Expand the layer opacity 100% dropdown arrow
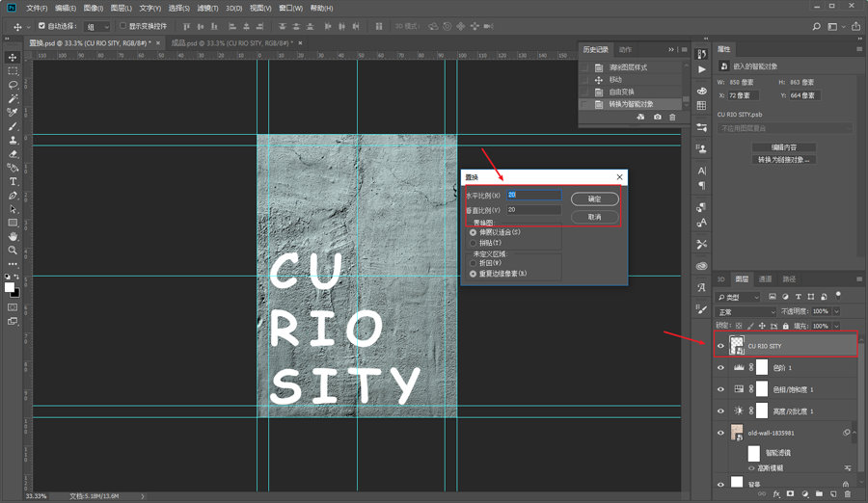The height and width of the screenshot is (503, 868). tap(834, 312)
